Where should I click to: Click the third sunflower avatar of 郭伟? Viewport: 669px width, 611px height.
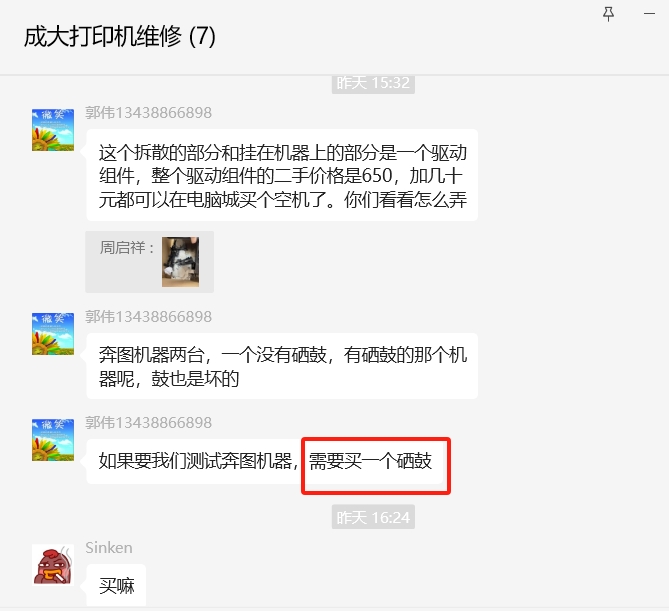pos(53,439)
